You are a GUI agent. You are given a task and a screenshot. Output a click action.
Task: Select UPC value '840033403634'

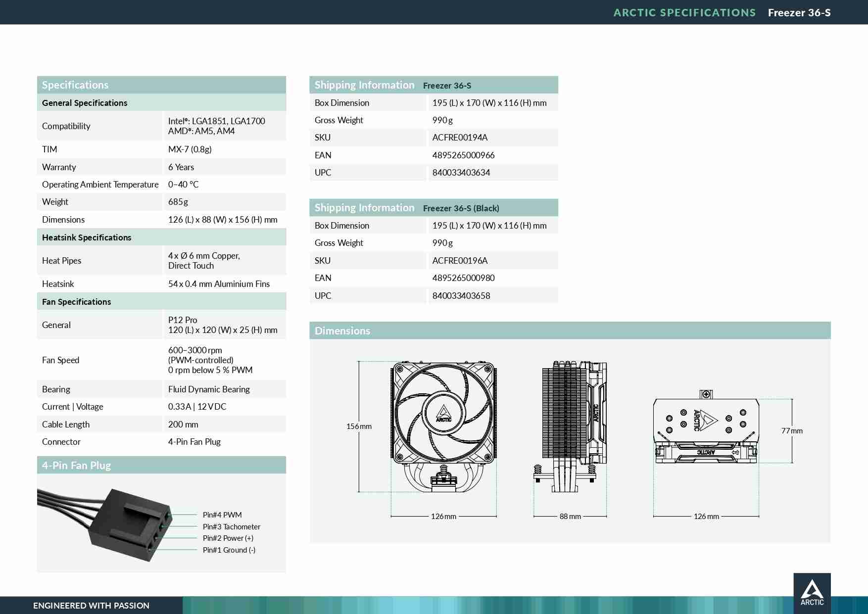tap(461, 173)
